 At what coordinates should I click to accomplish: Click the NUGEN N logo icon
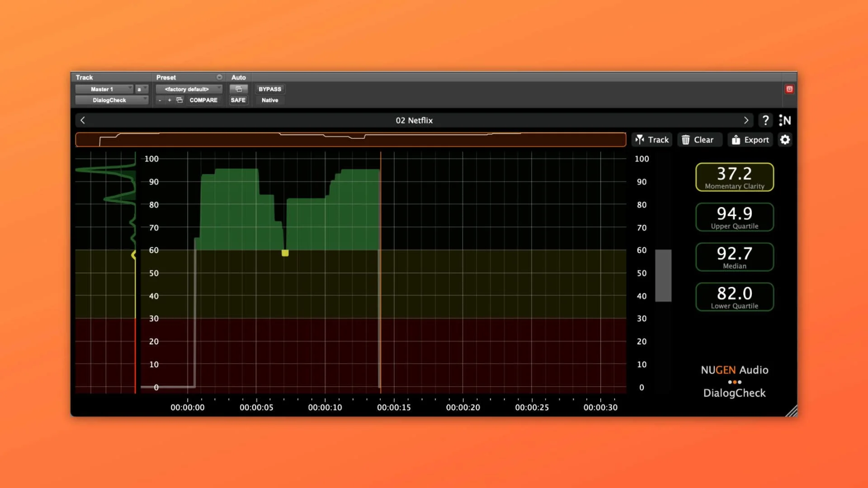click(785, 120)
